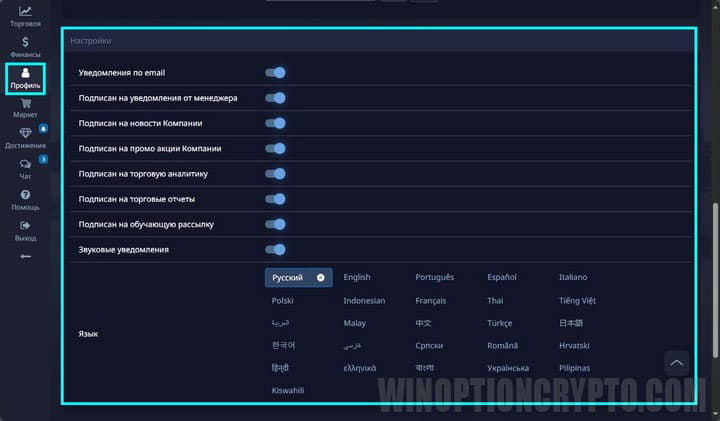The image size is (720, 421).
Task: Click the Logout (Выход) icon
Action: pyautogui.click(x=25, y=225)
